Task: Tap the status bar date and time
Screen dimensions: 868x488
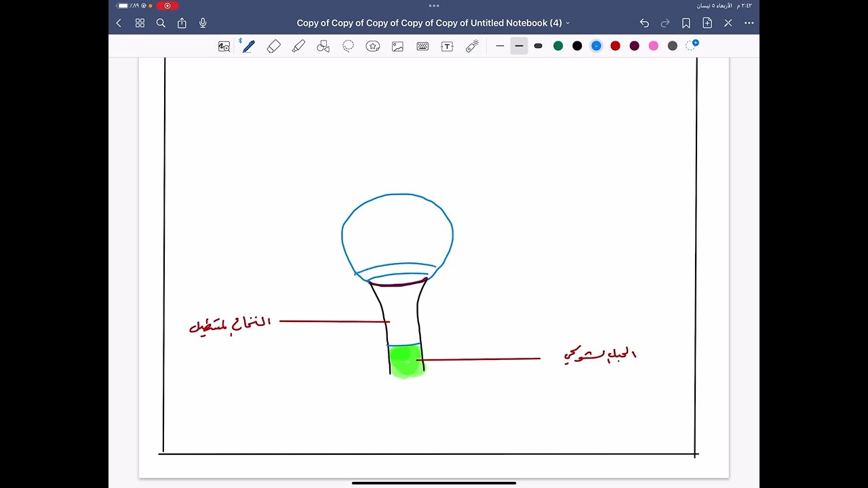Action: 725,5
